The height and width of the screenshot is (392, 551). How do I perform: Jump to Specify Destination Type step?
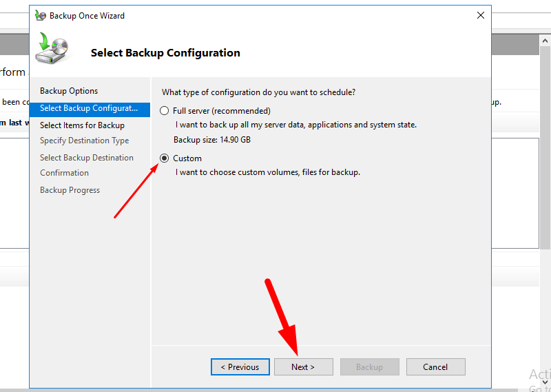coord(84,141)
